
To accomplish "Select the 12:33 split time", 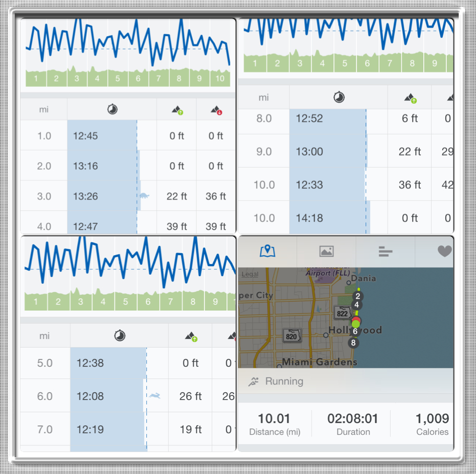I will pyautogui.click(x=309, y=185).
